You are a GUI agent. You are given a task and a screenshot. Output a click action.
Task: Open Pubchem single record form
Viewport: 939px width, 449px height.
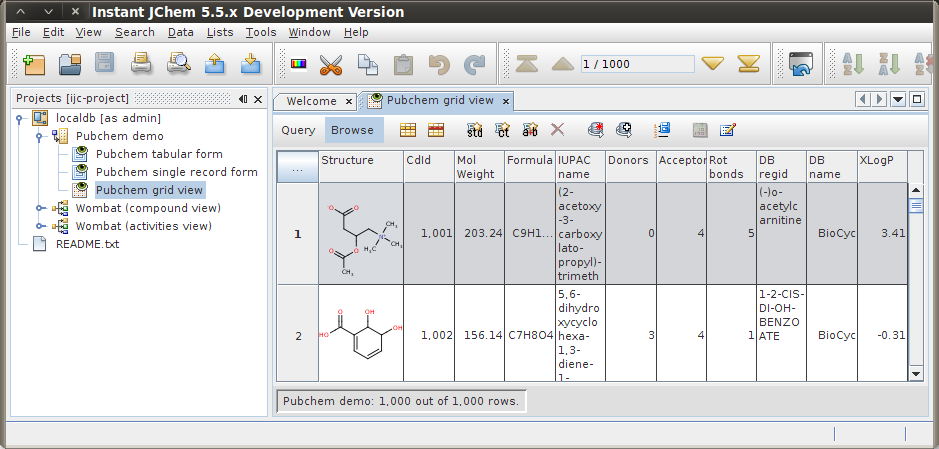176,172
